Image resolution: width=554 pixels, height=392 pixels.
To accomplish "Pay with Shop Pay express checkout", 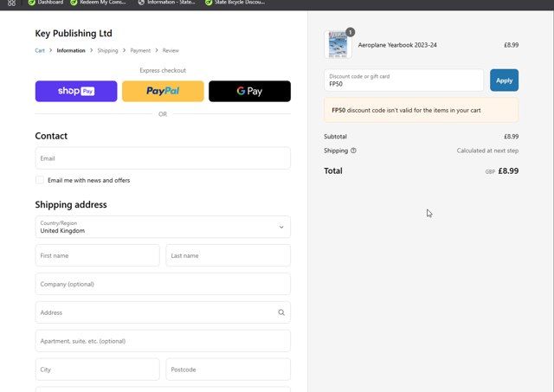I will click(76, 91).
